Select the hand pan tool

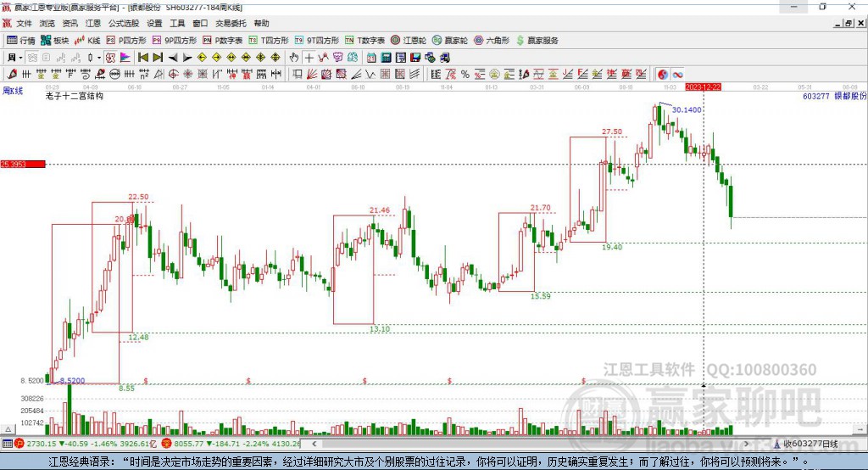[x=294, y=58]
